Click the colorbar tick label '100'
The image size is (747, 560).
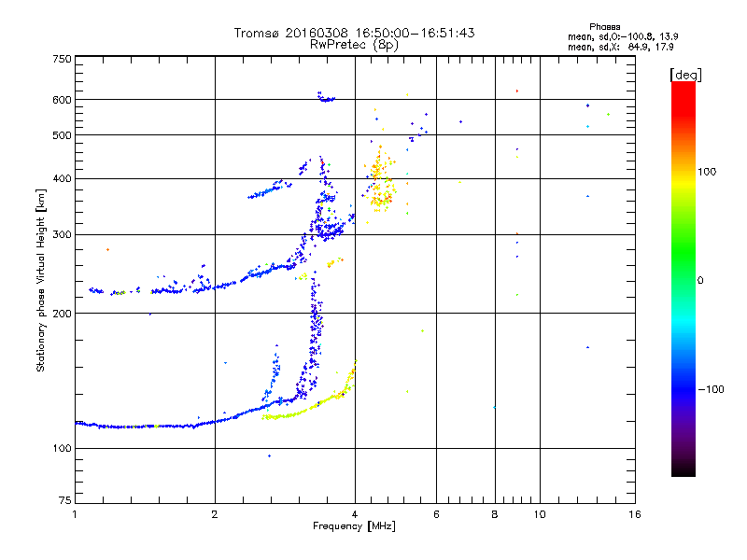pos(707,172)
